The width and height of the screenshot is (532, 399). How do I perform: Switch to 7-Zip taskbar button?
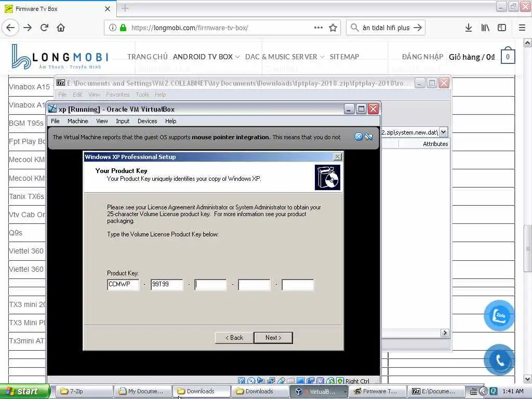[84, 391]
